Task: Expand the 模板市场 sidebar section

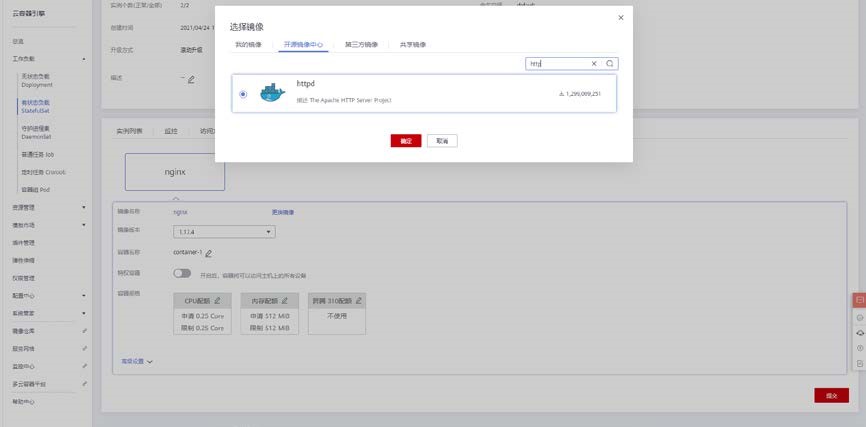Action: 49,225
